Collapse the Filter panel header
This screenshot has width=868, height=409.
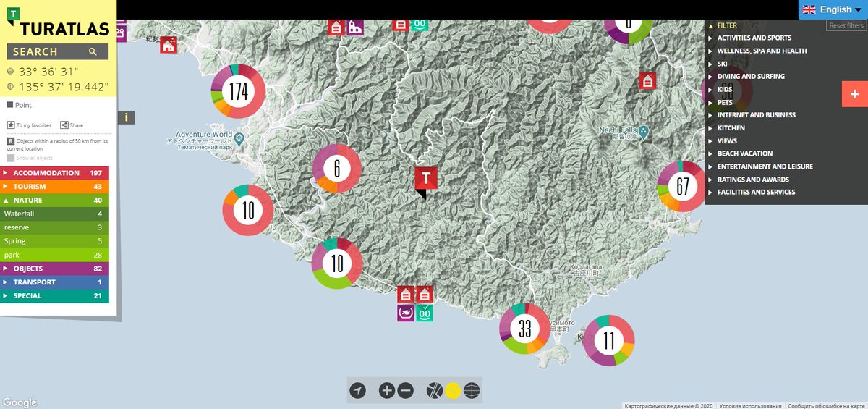(x=727, y=25)
